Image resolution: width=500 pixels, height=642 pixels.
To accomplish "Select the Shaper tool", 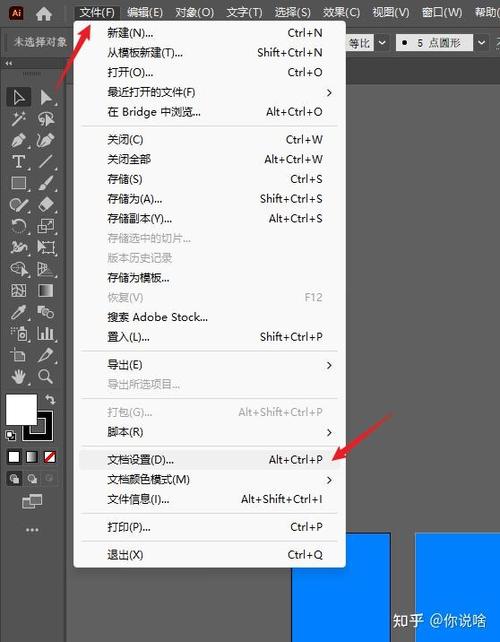I will click(18, 204).
